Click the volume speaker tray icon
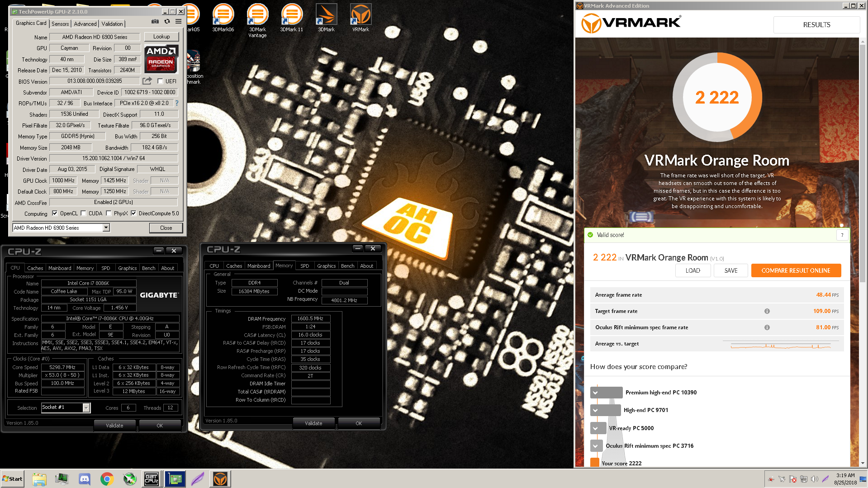The image size is (868, 488). [x=814, y=479]
